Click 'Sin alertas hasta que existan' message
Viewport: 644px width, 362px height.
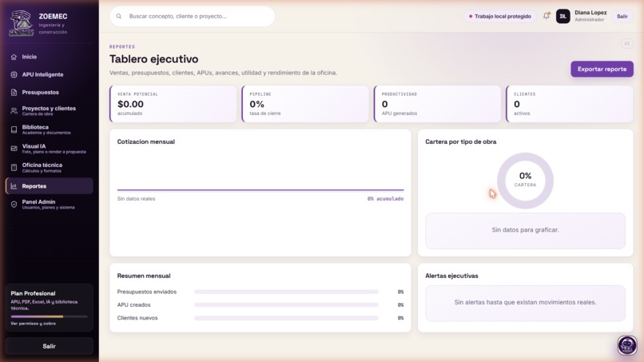click(525, 302)
